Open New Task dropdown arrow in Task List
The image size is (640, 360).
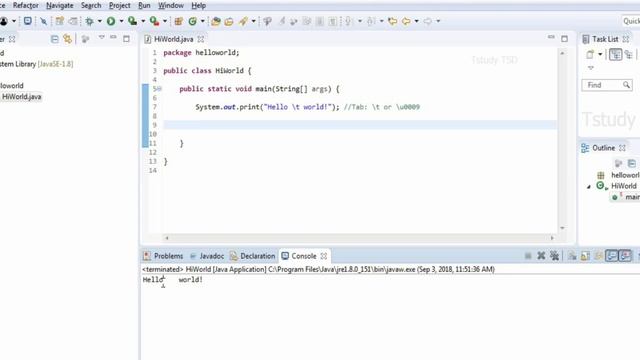(600, 54)
